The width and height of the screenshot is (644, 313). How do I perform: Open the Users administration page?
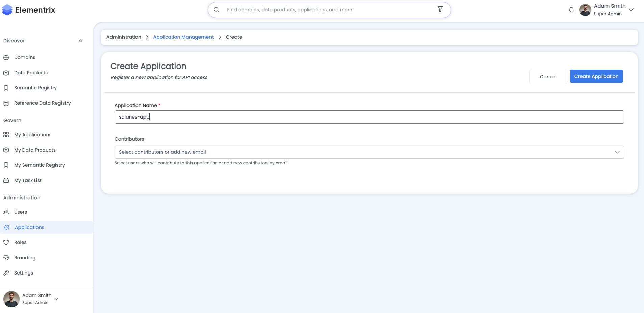point(21,212)
